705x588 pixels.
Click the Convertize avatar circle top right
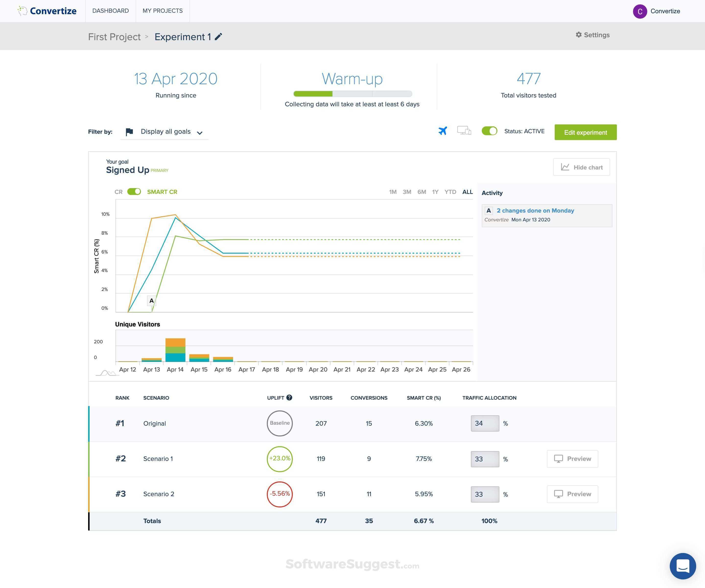[640, 11]
